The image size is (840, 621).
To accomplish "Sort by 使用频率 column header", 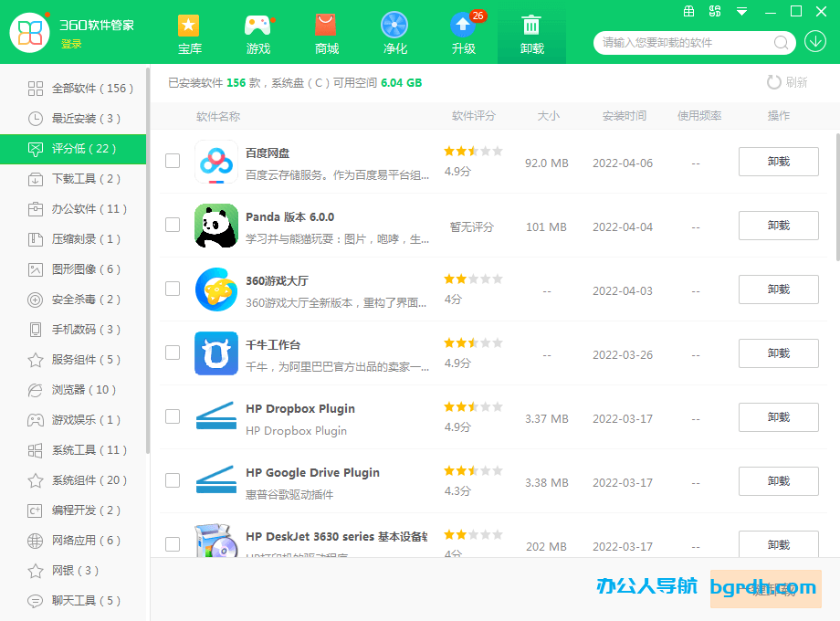I will point(699,116).
